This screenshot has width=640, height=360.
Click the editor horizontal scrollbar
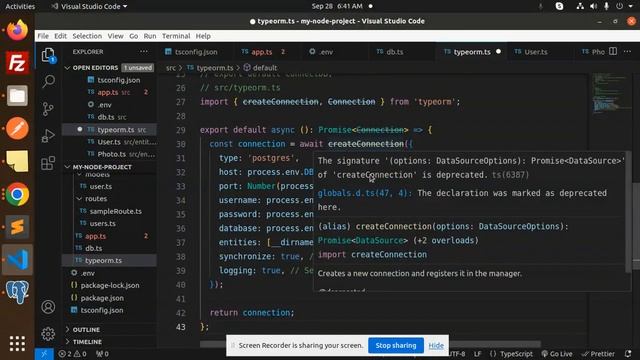pyautogui.click(x=371, y=344)
